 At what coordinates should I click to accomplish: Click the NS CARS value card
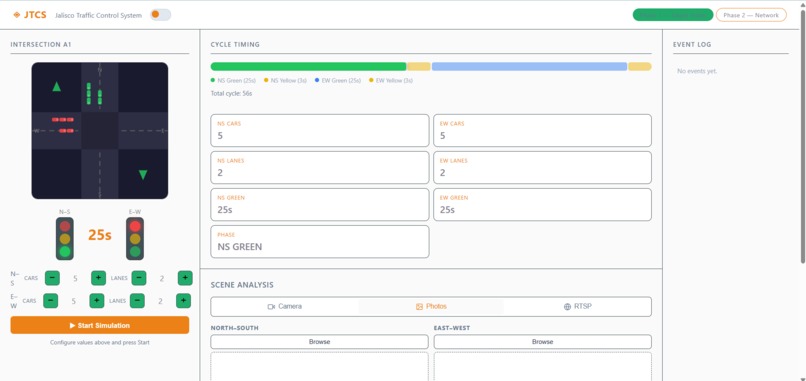[x=320, y=131]
